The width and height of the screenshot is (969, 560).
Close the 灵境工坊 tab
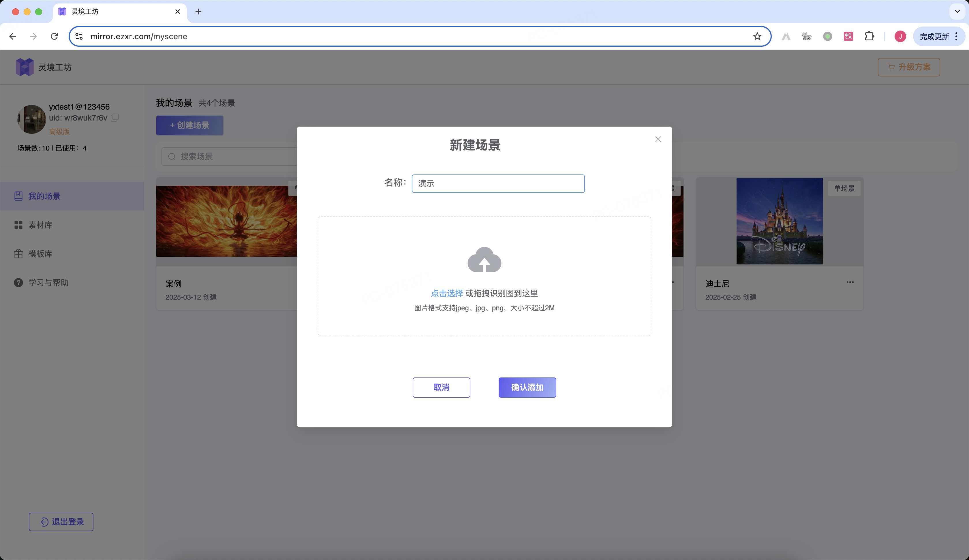[178, 12]
